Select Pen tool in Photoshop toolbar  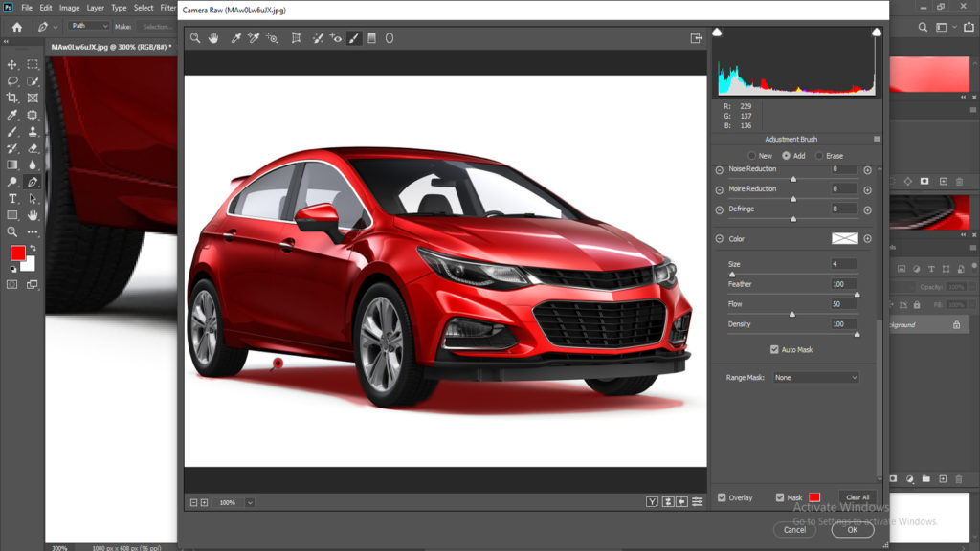[33, 182]
